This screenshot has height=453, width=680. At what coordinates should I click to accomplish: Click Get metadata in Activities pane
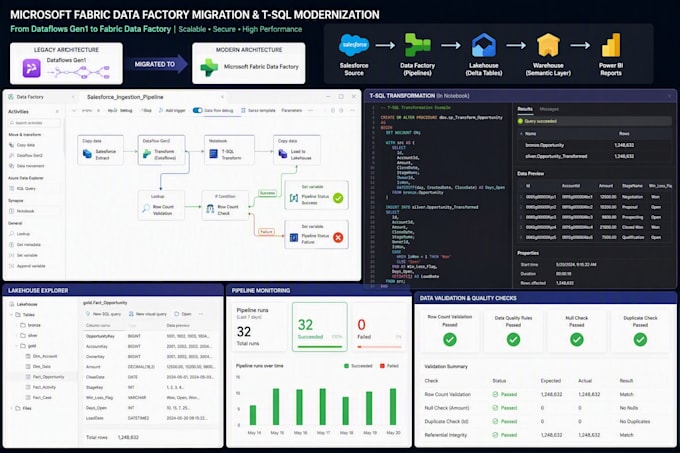point(24,244)
